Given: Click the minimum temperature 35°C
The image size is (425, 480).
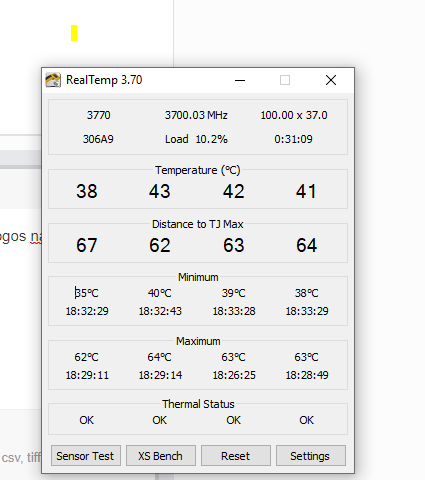Looking at the screenshot, I should [x=86, y=293].
